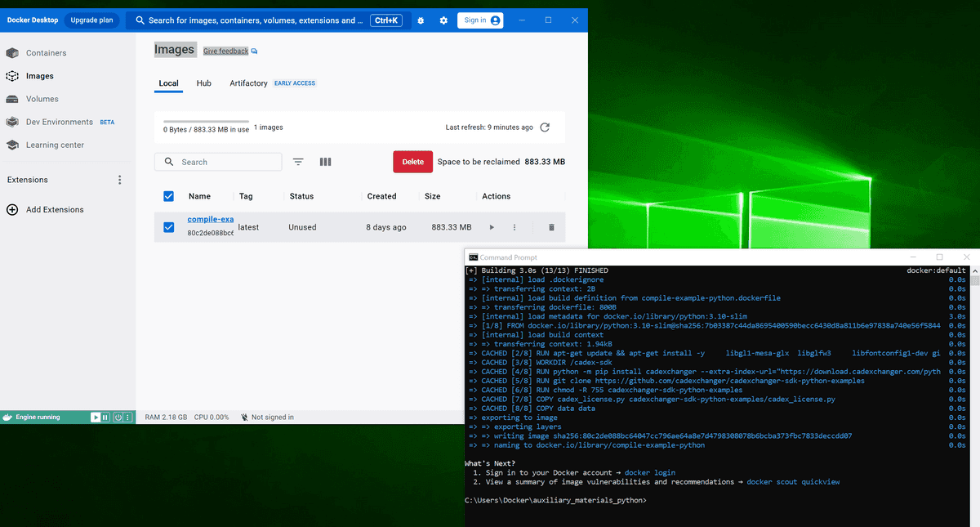Switch to the Artifactory tab
980x527 pixels.
tap(248, 83)
